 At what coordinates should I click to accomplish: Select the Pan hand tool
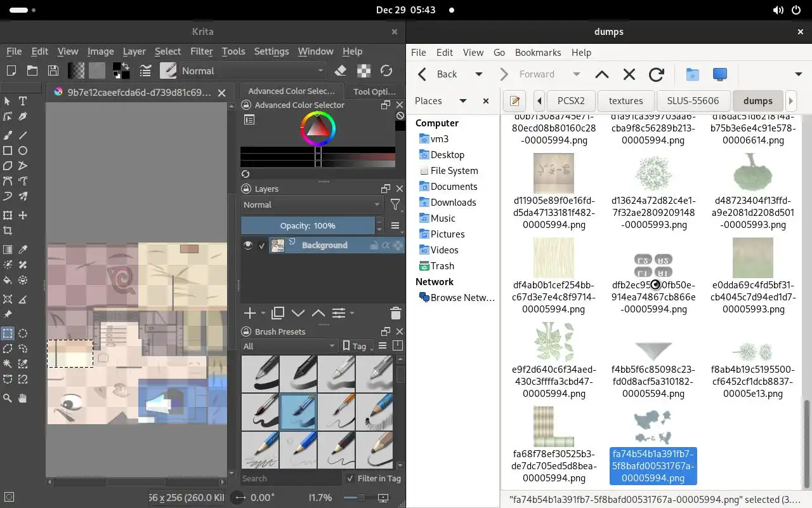click(x=23, y=398)
